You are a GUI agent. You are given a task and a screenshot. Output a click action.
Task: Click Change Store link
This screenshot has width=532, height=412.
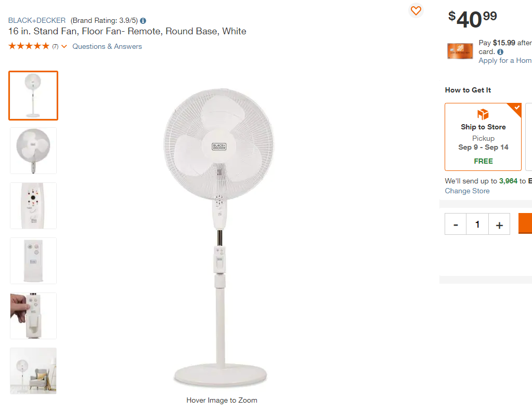[467, 191]
